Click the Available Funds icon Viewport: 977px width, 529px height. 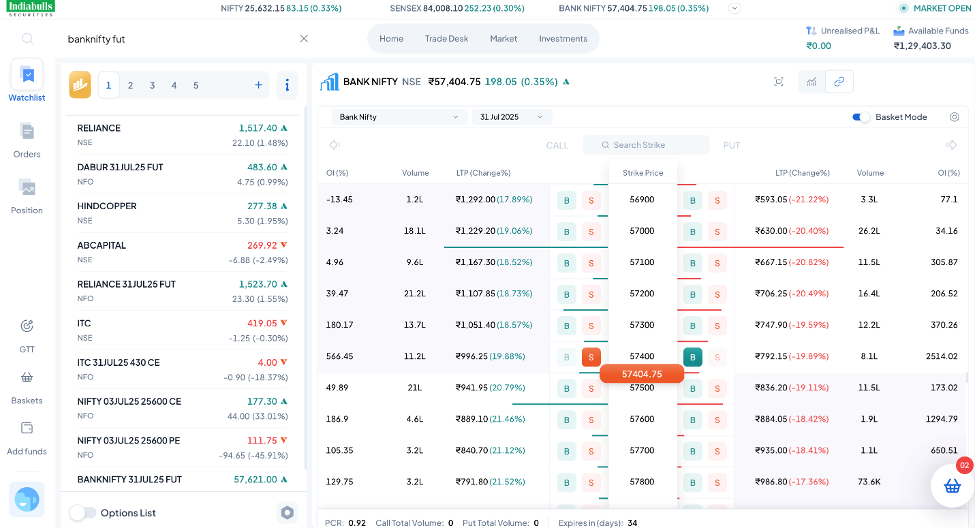point(898,31)
